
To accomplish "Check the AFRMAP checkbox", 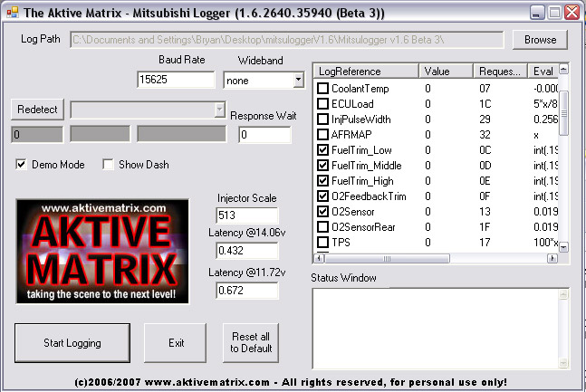I will coord(322,135).
